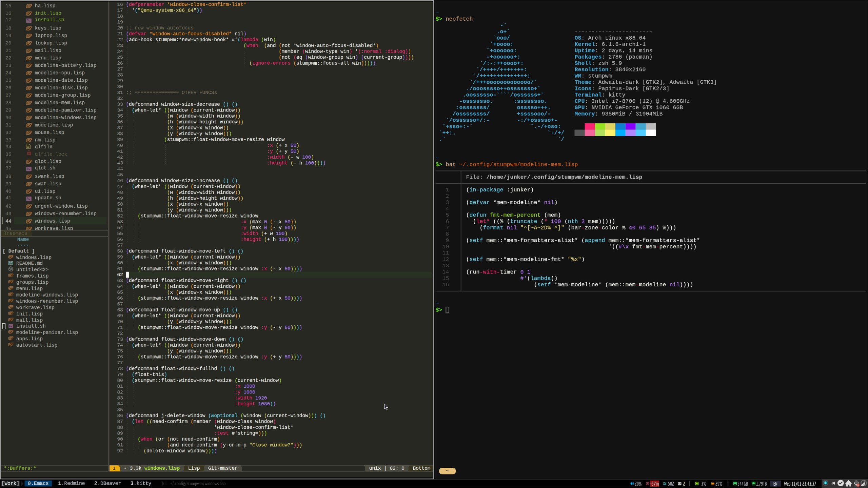Click the home tray icon
Viewport: 868px width, 488px height.
pyautogui.click(x=848, y=484)
